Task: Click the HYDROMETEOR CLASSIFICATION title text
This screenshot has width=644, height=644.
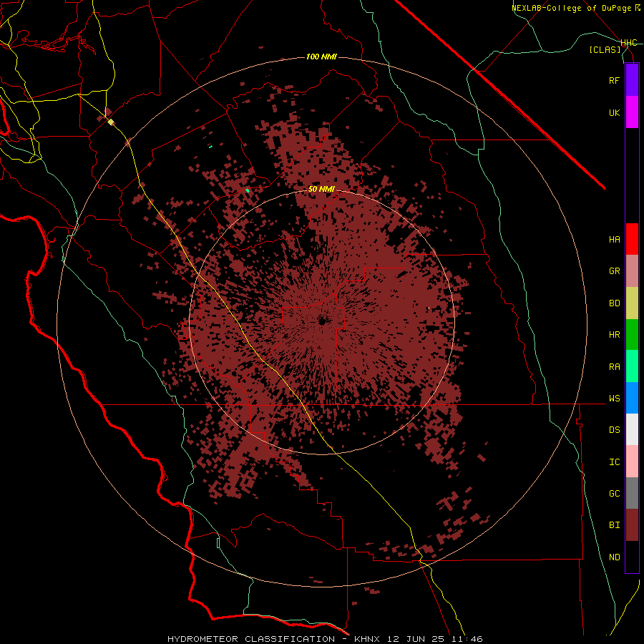Action: point(251,639)
